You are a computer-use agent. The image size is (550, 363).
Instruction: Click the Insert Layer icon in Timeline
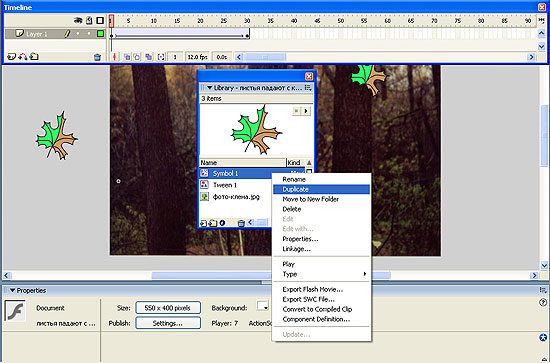(x=11, y=56)
